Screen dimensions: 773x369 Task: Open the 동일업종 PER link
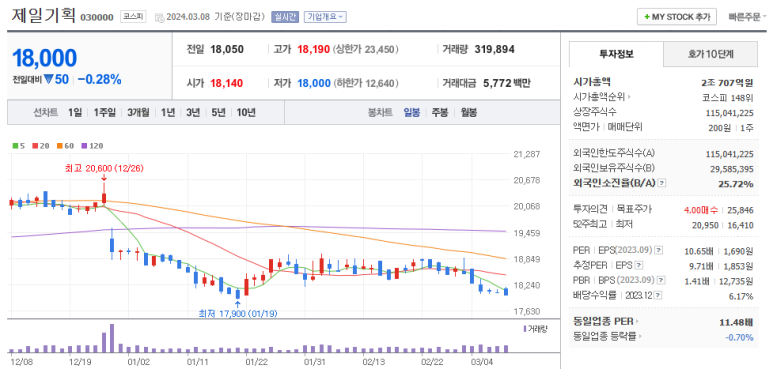point(605,322)
